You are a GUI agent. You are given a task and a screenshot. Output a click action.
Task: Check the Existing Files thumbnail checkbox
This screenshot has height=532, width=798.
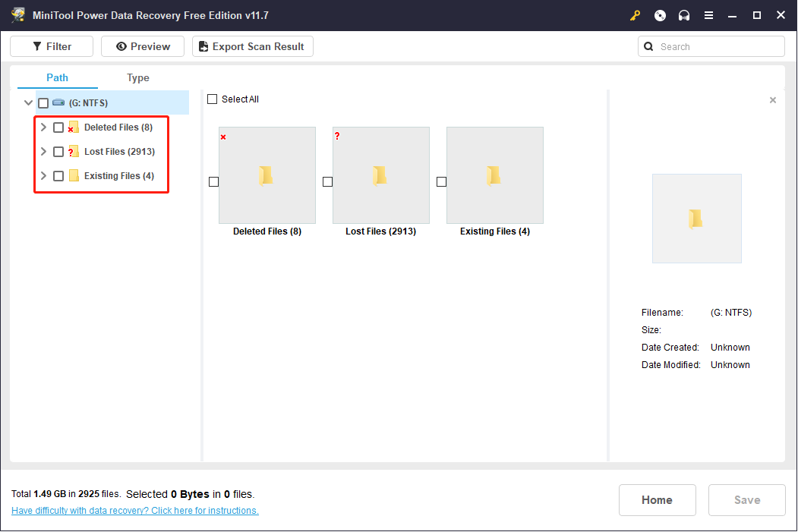(x=442, y=181)
